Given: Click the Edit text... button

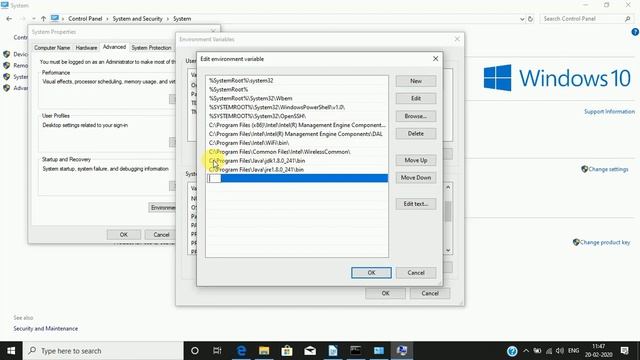Looking at the screenshot, I should (416, 204).
